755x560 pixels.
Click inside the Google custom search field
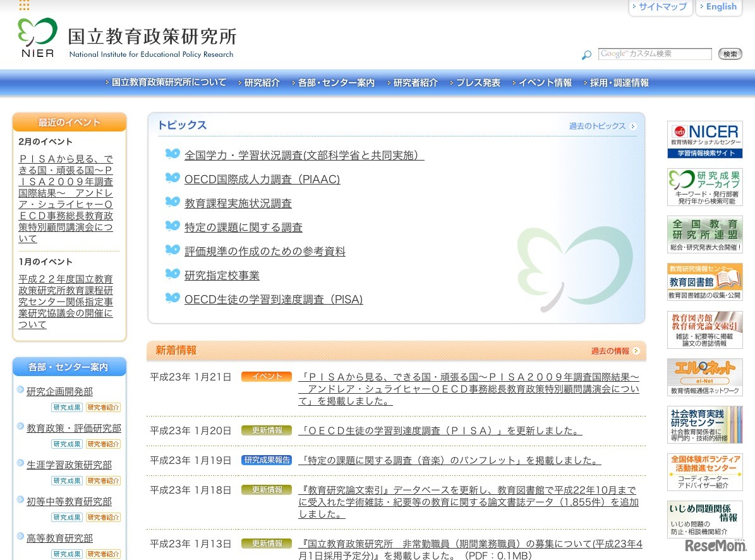tap(655, 54)
